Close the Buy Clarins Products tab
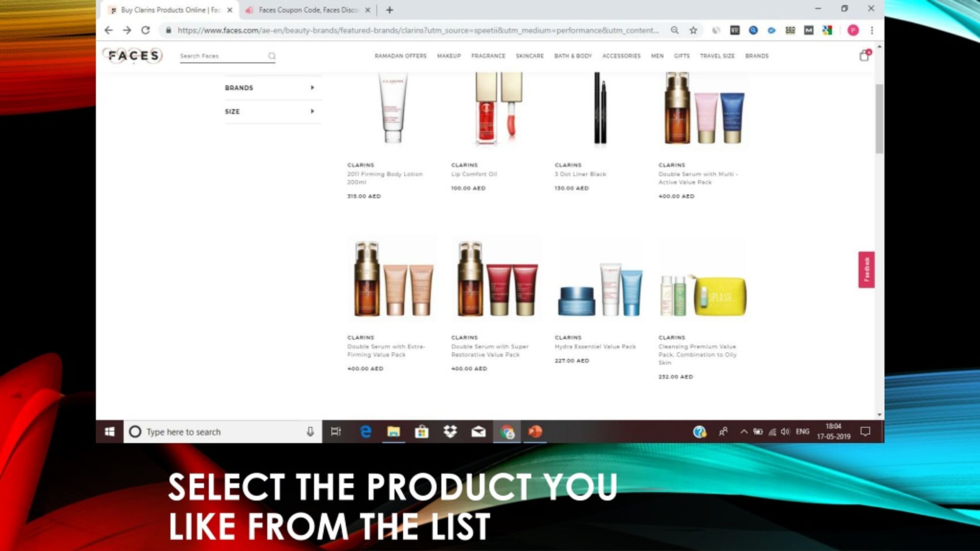 click(x=230, y=10)
